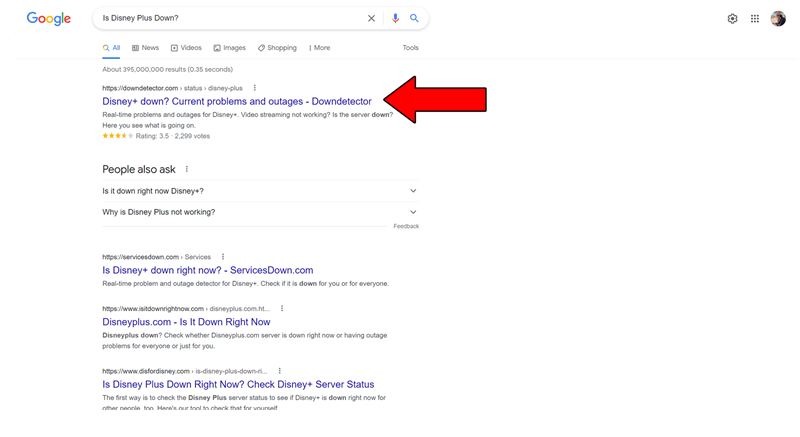Switch to the News tab
Screen dimensions: 800x437
[x=145, y=47]
